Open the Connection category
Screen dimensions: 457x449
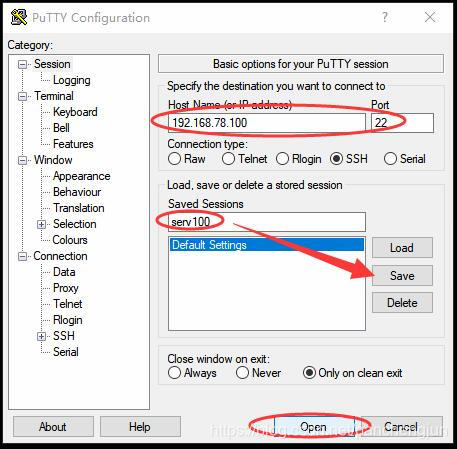pyautogui.click(x=60, y=256)
